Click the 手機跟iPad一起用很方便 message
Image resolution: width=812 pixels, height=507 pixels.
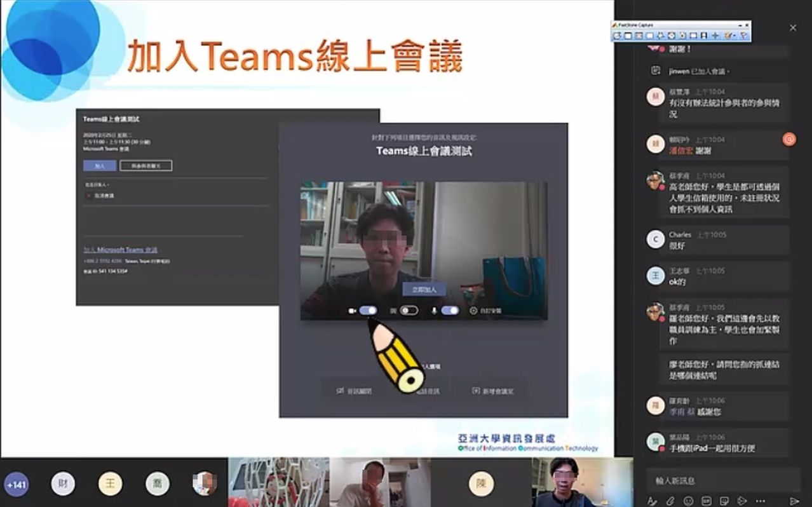click(x=711, y=449)
